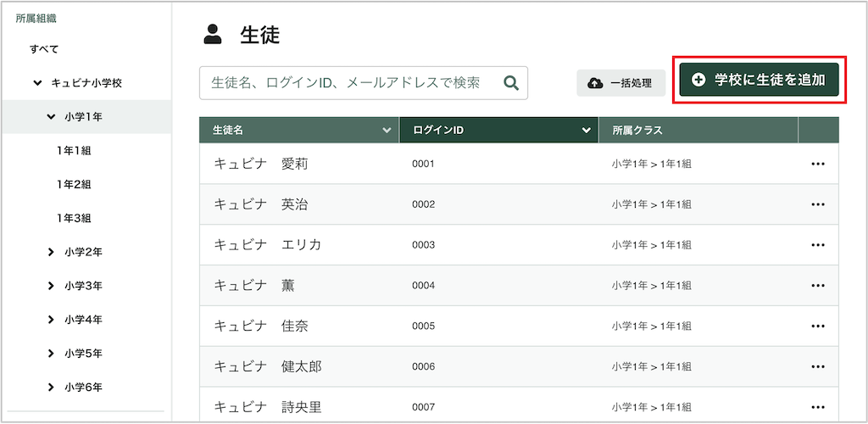Click the 所属クラス column header
The image size is (868, 424).
point(698,130)
